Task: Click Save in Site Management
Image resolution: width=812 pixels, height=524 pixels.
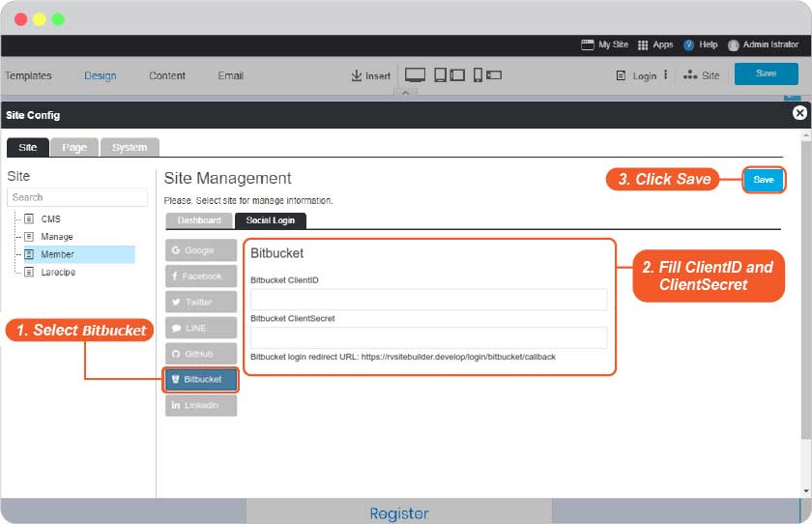Action: click(764, 180)
